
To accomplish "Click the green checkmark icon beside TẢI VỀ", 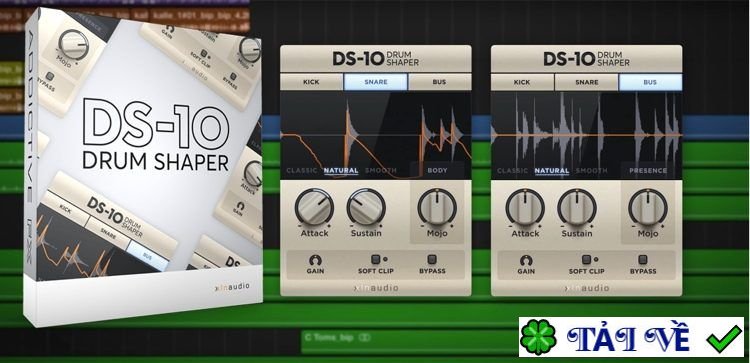I will 724,338.
